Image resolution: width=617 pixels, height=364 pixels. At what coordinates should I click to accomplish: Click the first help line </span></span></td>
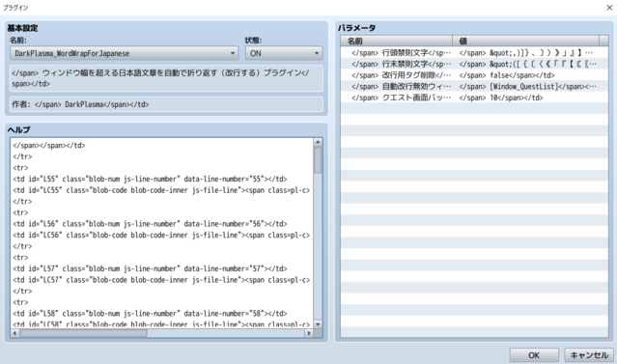49,145
